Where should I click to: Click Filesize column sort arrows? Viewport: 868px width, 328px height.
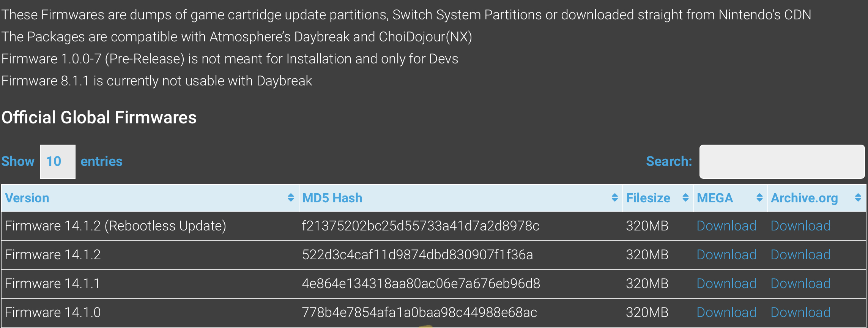pos(685,198)
